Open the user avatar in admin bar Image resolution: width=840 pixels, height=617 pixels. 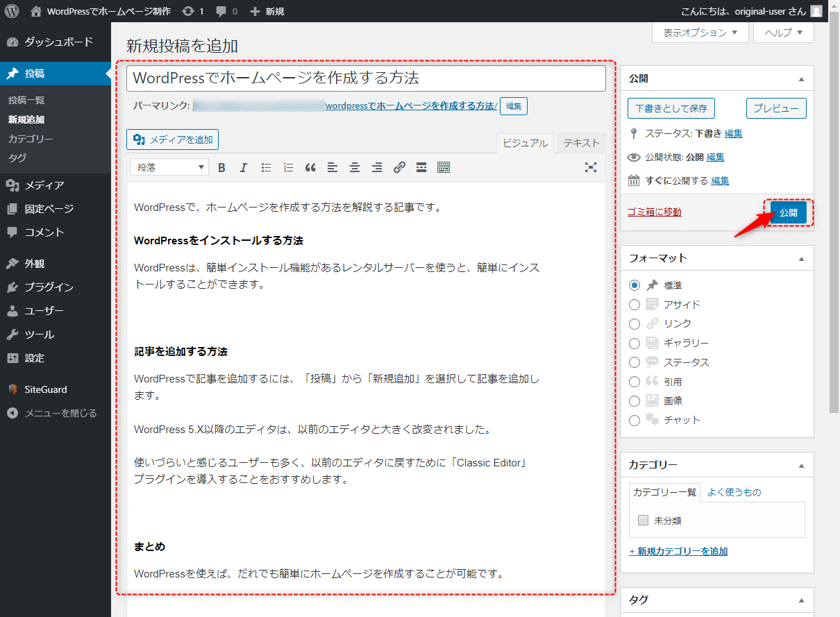tap(816, 11)
